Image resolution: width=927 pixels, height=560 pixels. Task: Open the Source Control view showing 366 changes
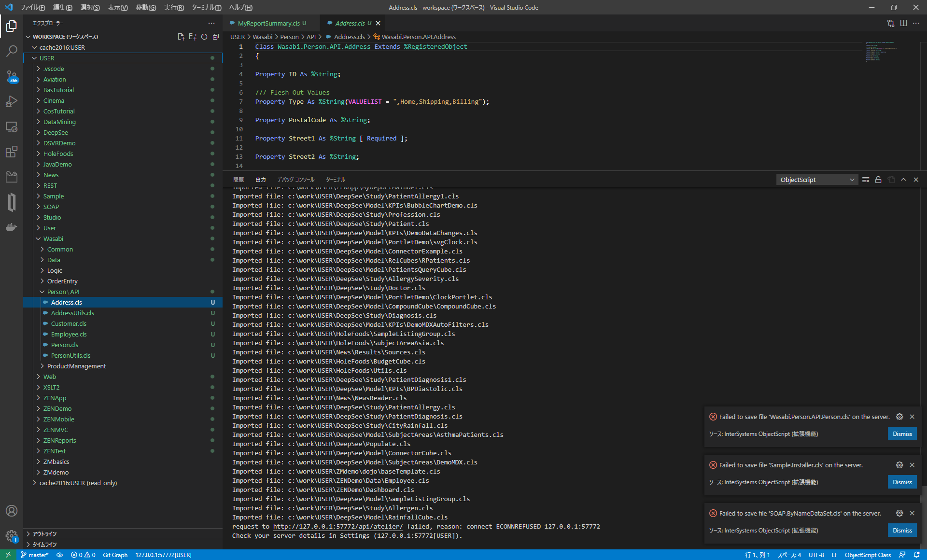pos(12,77)
